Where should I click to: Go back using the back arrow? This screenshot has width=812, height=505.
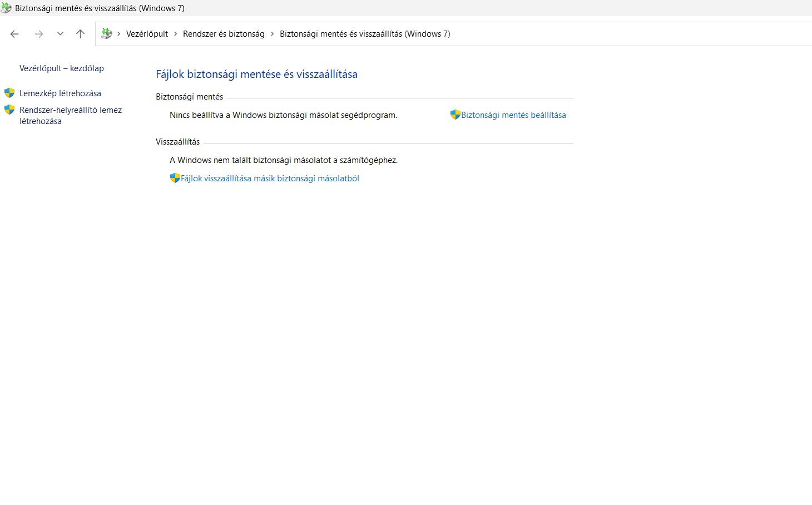[x=14, y=34]
